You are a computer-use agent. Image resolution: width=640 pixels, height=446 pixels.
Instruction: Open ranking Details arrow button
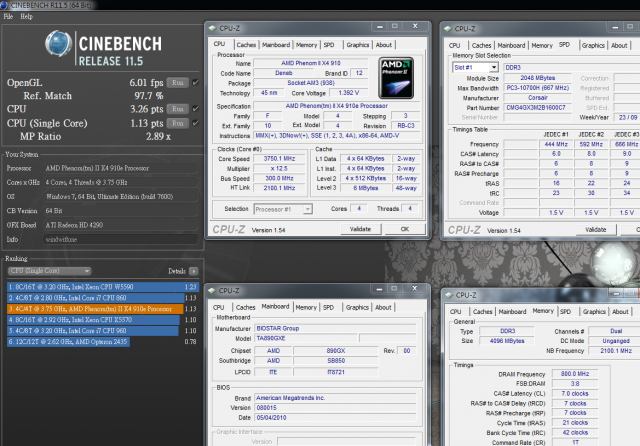pyautogui.click(x=194, y=271)
